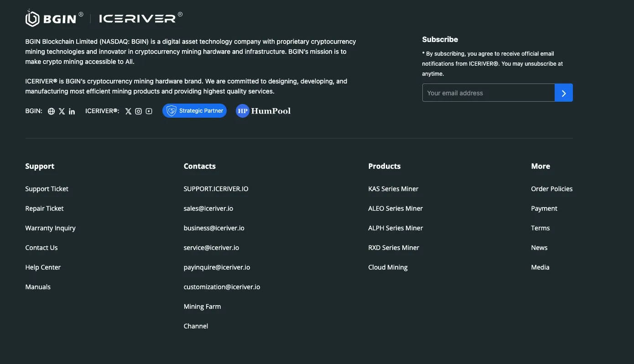Image resolution: width=634 pixels, height=364 pixels.
Task: Open the Repair Ticket link
Action: point(45,208)
